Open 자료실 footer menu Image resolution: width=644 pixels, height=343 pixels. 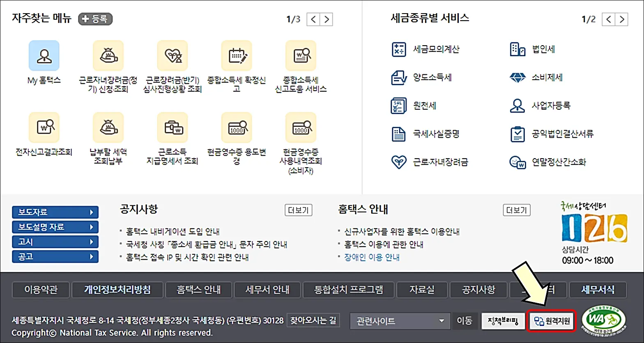[x=422, y=290]
